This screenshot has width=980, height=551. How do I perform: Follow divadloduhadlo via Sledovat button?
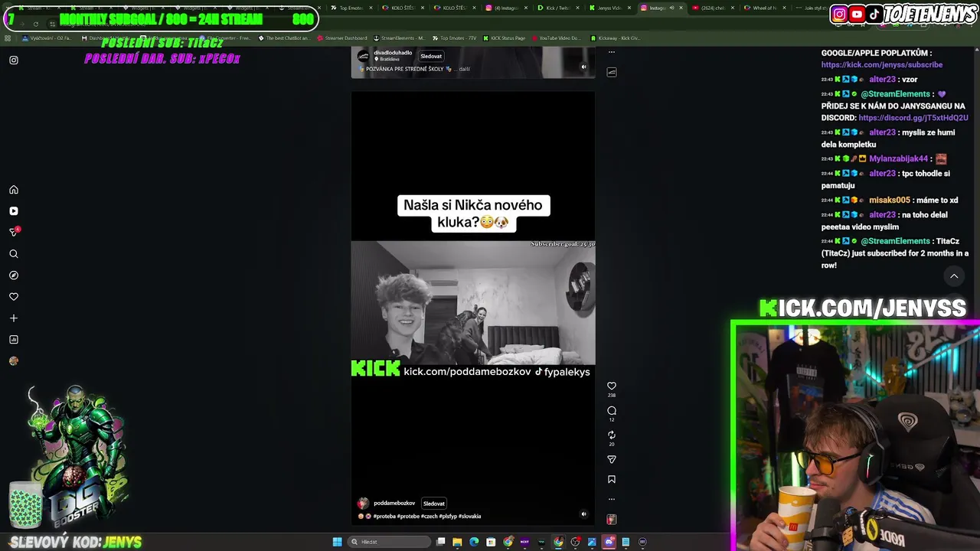[431, 56]
